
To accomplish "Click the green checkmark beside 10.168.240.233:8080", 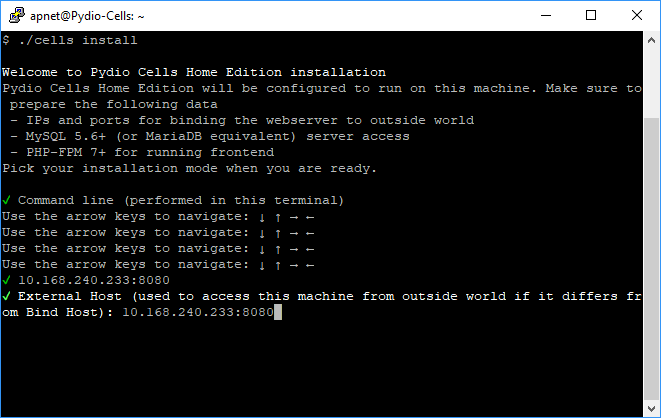I will 6,280.
